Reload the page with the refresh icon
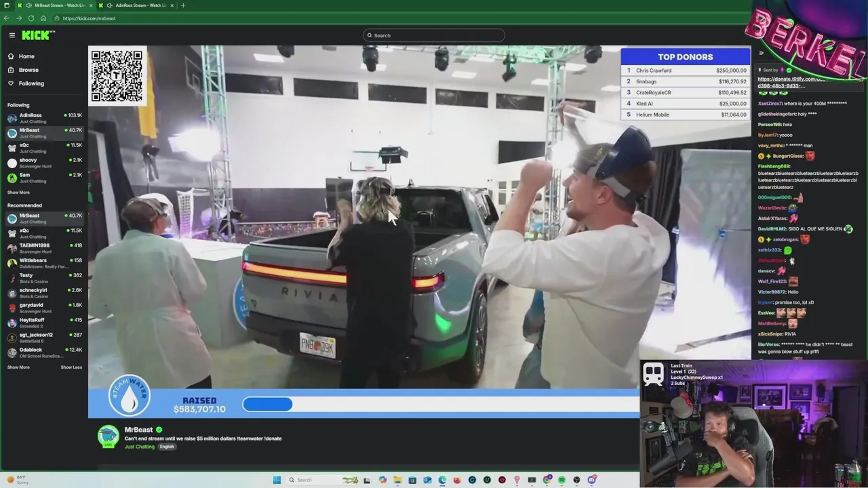This screenshot has height=488, width=868. coord(31,18)
